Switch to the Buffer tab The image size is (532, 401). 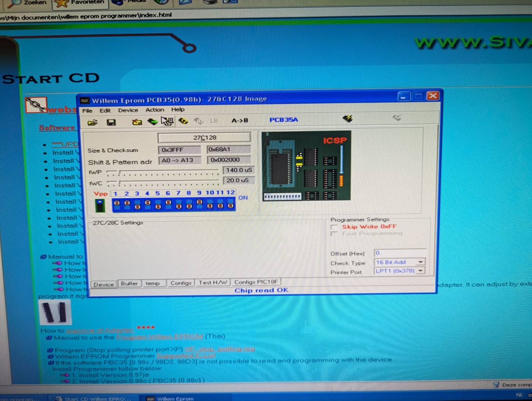[129, 283]
